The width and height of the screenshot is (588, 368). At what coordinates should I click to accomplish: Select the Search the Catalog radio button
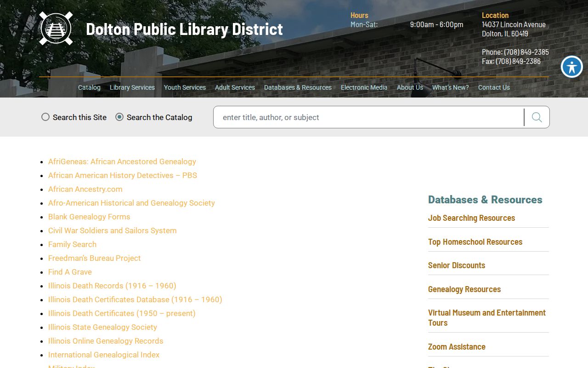pyautogui.click(x=119, y=117)
